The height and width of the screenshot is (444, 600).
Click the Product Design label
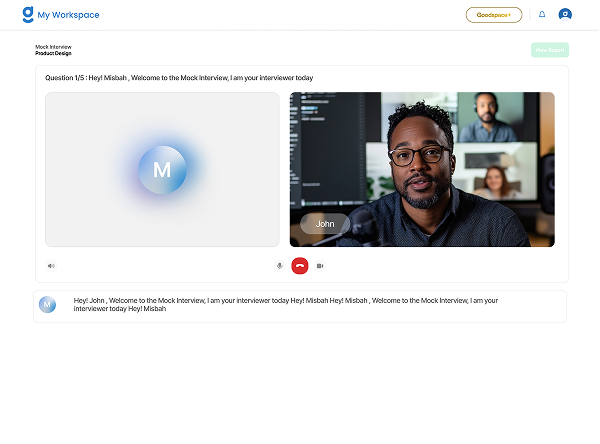point(53,53)
